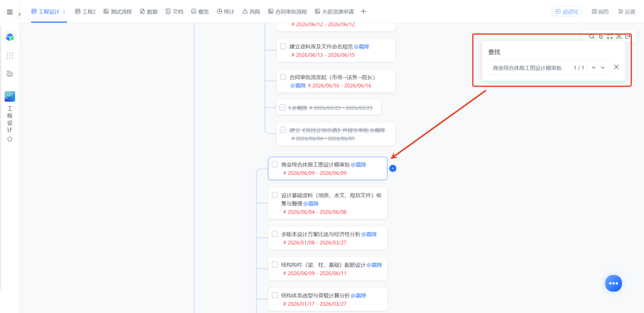Open the blue floating more-actions button
644x313 pixels.
pos(613,283)
